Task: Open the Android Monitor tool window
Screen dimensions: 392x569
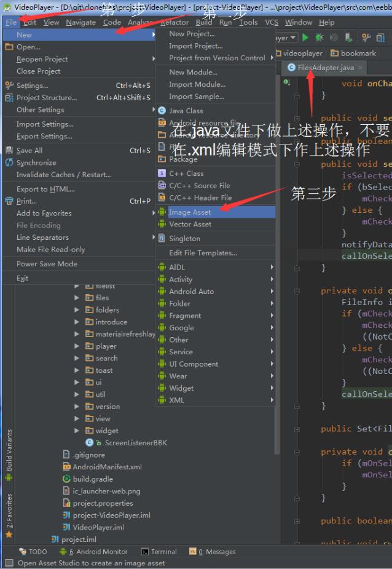Action: pos(93,552)
